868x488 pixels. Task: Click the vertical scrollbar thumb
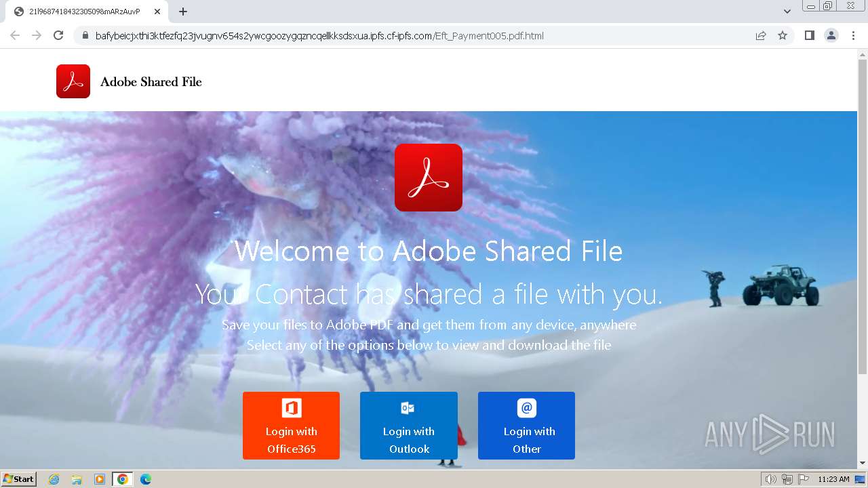(863, 217)
